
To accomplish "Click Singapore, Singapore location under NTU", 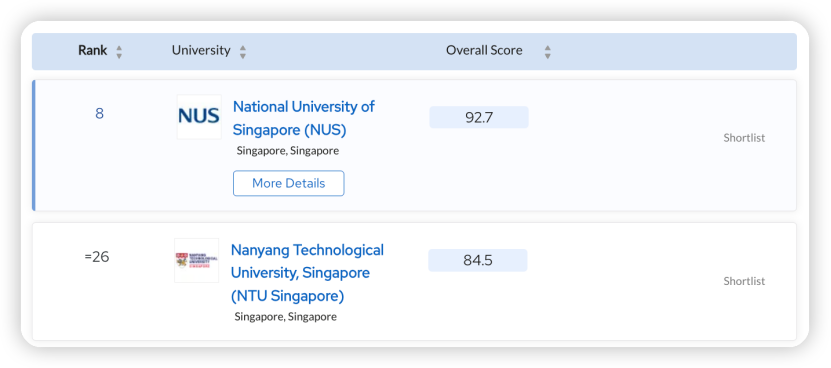I will tap(286, 317).
